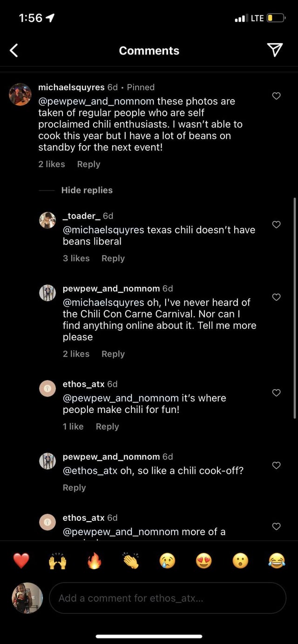
Task: Collapse thread with Hide replies
Action: (87, 190)
